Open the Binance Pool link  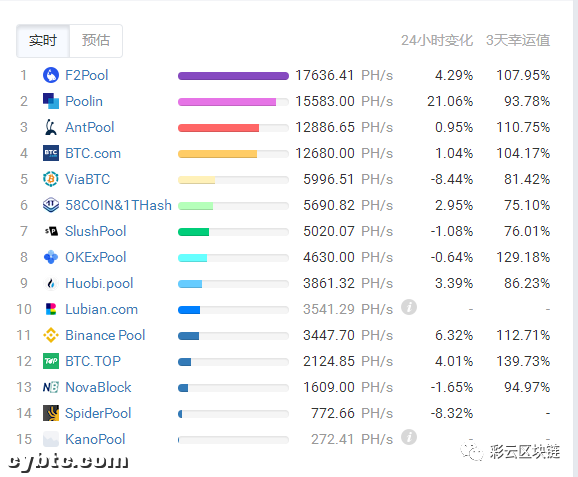tap(105, 335)
